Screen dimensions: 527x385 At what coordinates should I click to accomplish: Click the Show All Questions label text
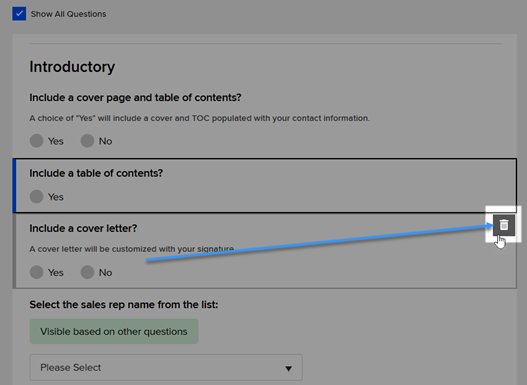(68, 14)
